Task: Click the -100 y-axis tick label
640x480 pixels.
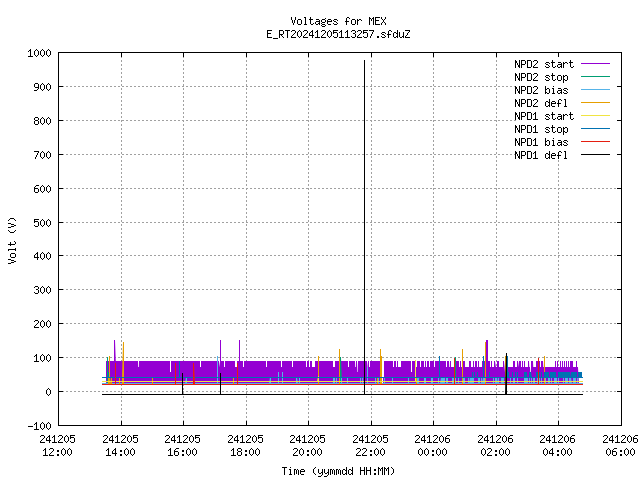Action: point(39,426)
